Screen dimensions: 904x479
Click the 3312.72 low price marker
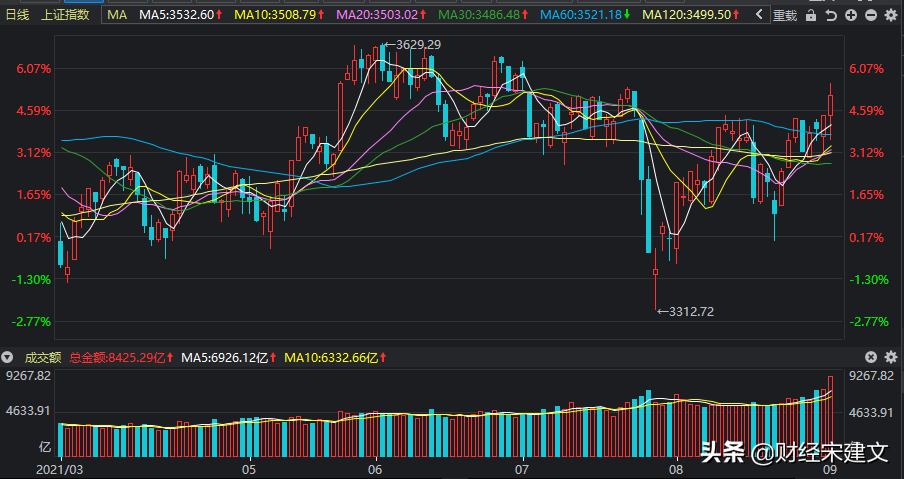tap(690, 312)
